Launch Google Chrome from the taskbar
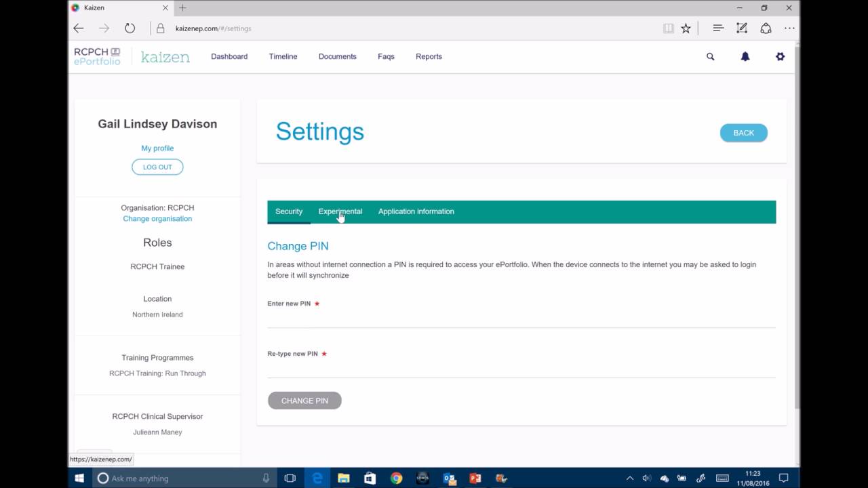 (x=396, y=478)
